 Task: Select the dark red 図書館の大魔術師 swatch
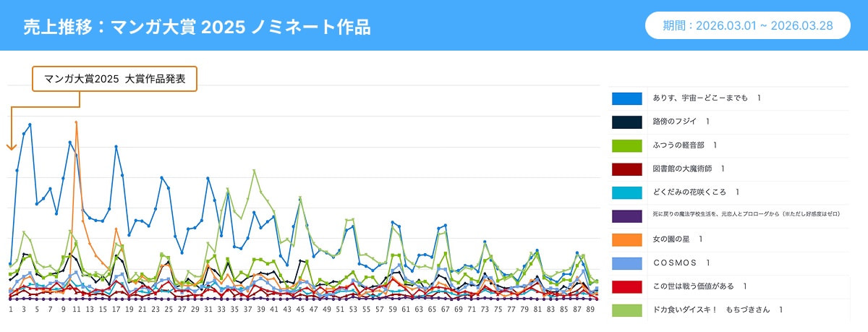click(626, 169)
